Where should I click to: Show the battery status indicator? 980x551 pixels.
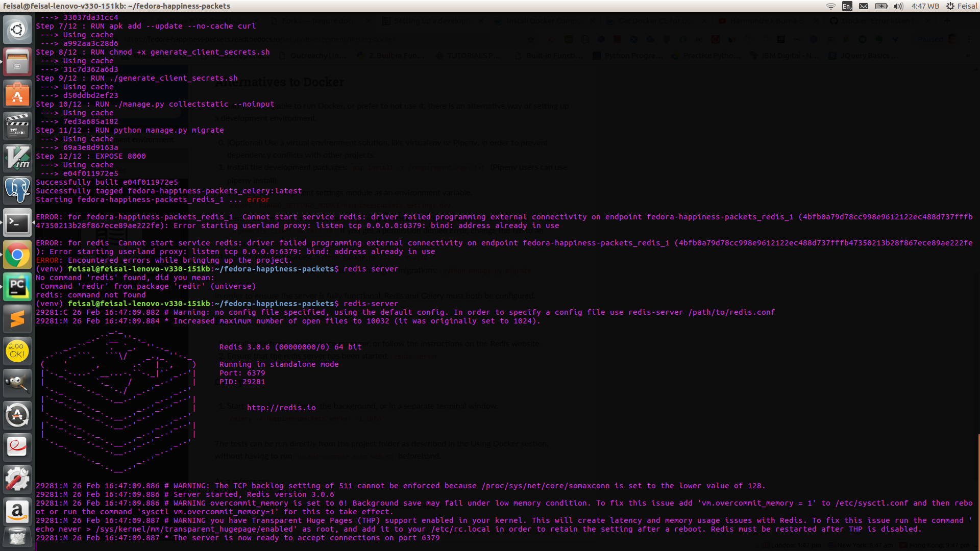[x=881, y=6]
